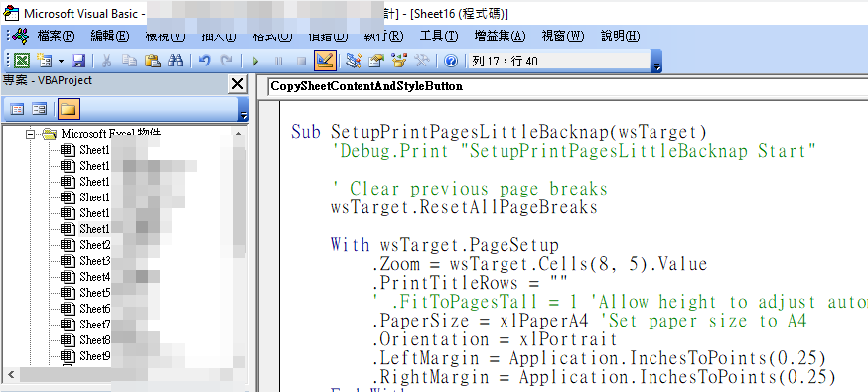
Task: Click the .Orientation = xlPortrait line
Action: [x=495, y=339]
